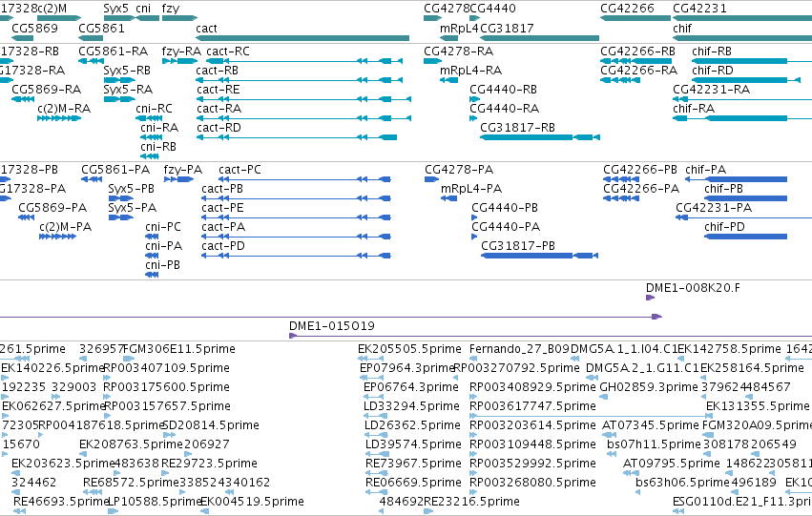The width and height of the screenshot is (812, 516).
Task: Select protein cact-PE
Action: coord(296,217)
